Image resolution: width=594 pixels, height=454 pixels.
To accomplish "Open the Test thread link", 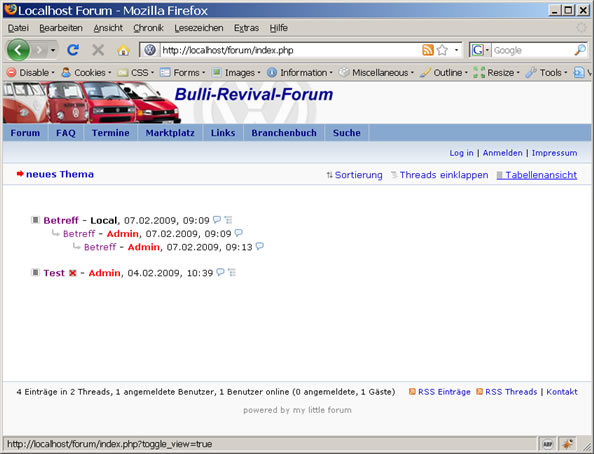I will (54, 273).
